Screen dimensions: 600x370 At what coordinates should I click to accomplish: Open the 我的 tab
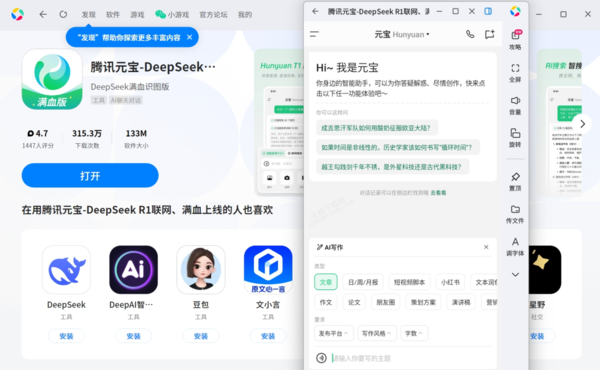click(x=245, y=15)
